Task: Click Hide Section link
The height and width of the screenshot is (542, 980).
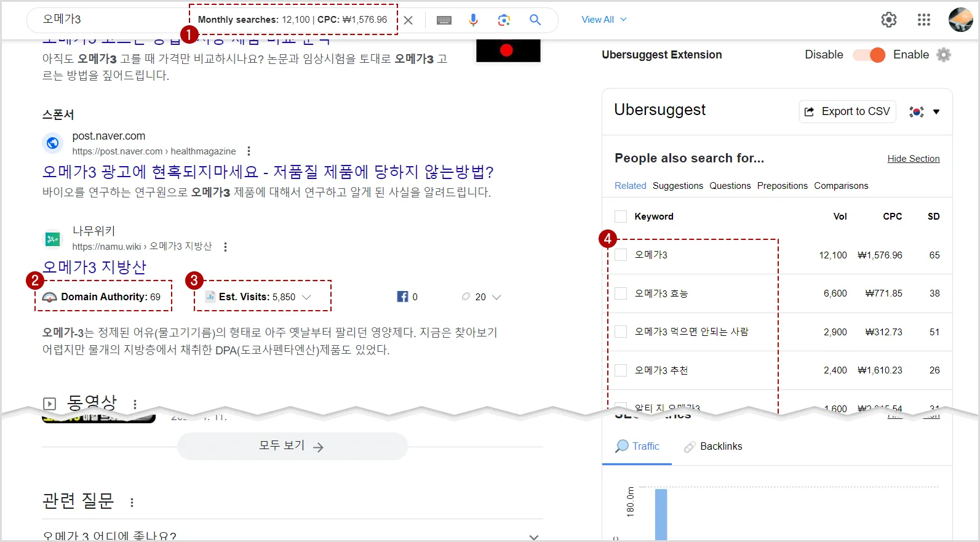Action: [x=914, y=159]
